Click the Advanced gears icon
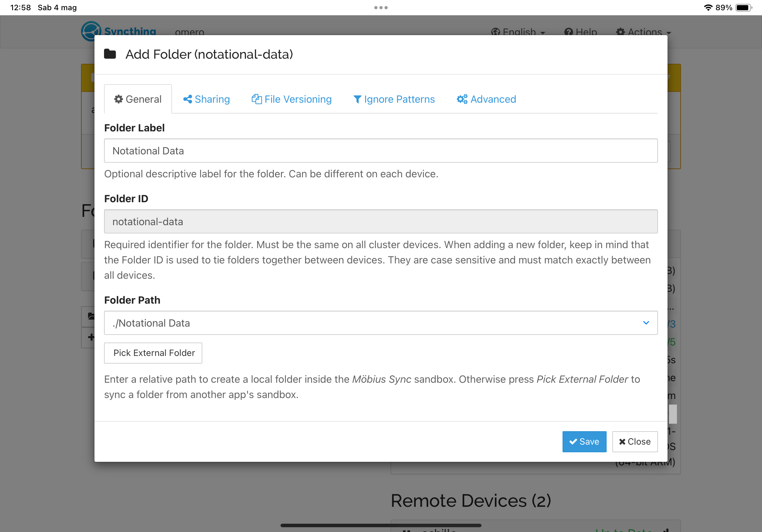The height and width of the screenshot is (532, 762). (462, 99)
